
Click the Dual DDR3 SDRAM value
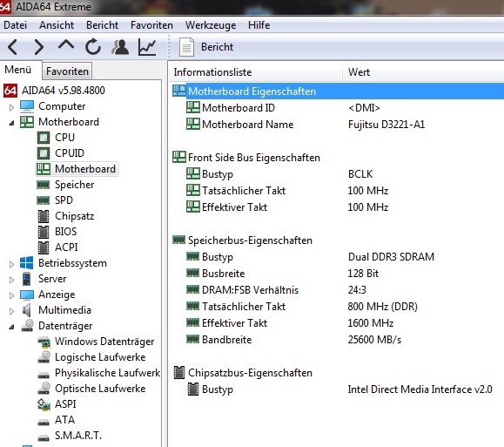tap(391, 257)
